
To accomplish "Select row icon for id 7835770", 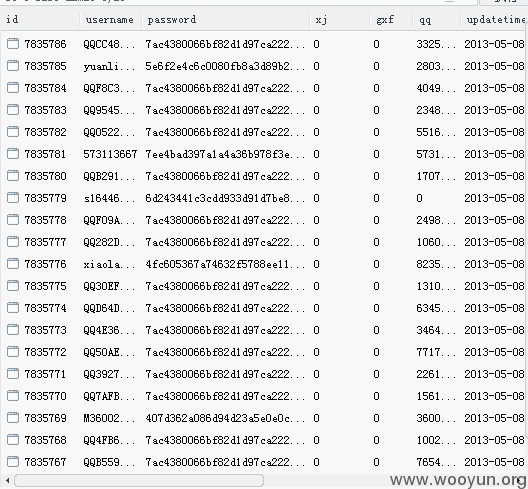I will click(x=13, y=396).
